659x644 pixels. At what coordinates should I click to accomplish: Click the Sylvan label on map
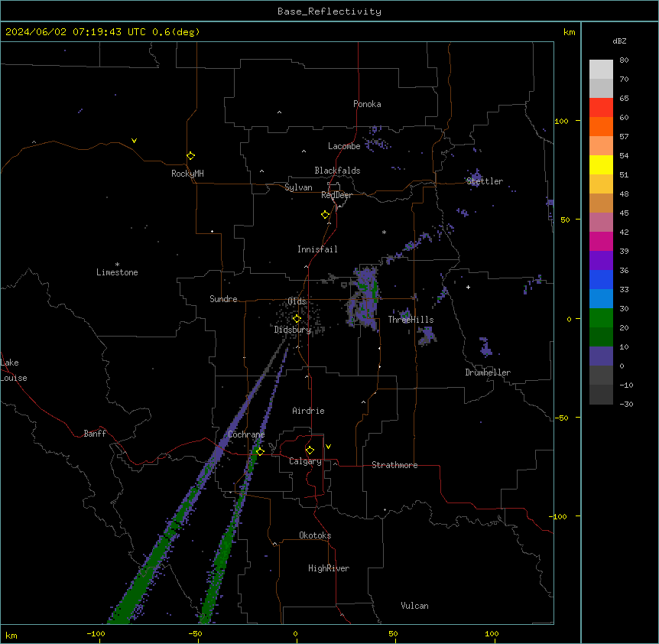(298, 187)
